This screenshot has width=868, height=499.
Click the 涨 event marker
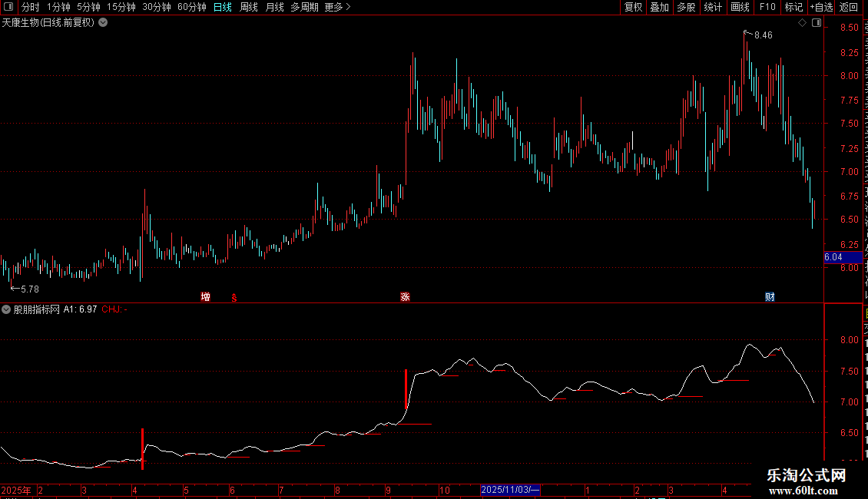point(406,297)
